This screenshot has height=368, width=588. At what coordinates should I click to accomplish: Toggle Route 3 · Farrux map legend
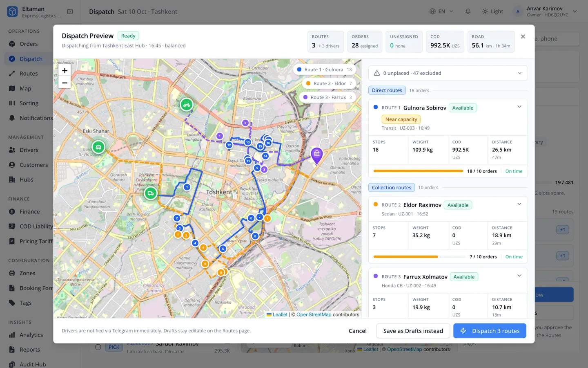click(327, 97)
